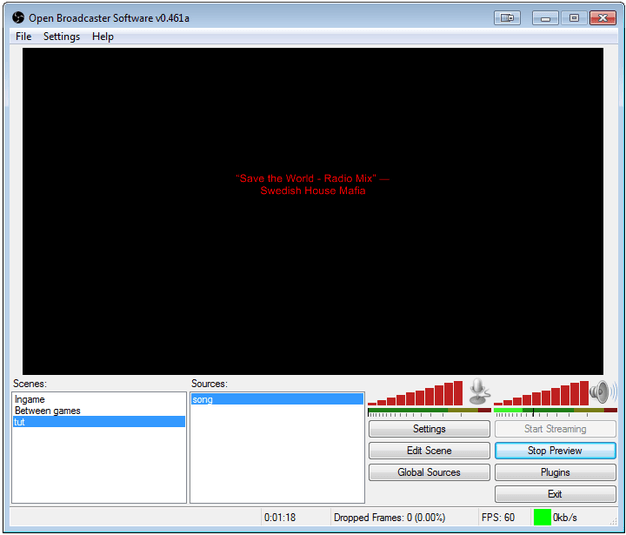Open the Settings menu
Screen dimensions: 626x535
[61, 36]
